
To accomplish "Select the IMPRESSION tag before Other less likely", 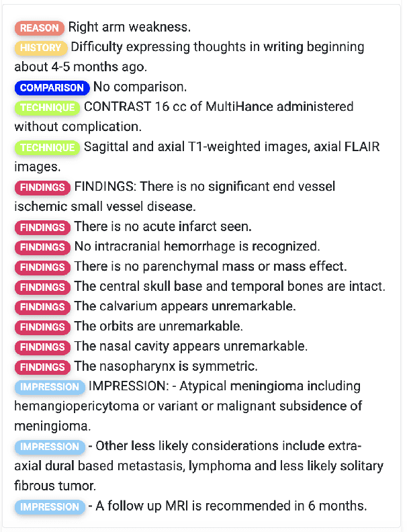I will pos(50,447).
